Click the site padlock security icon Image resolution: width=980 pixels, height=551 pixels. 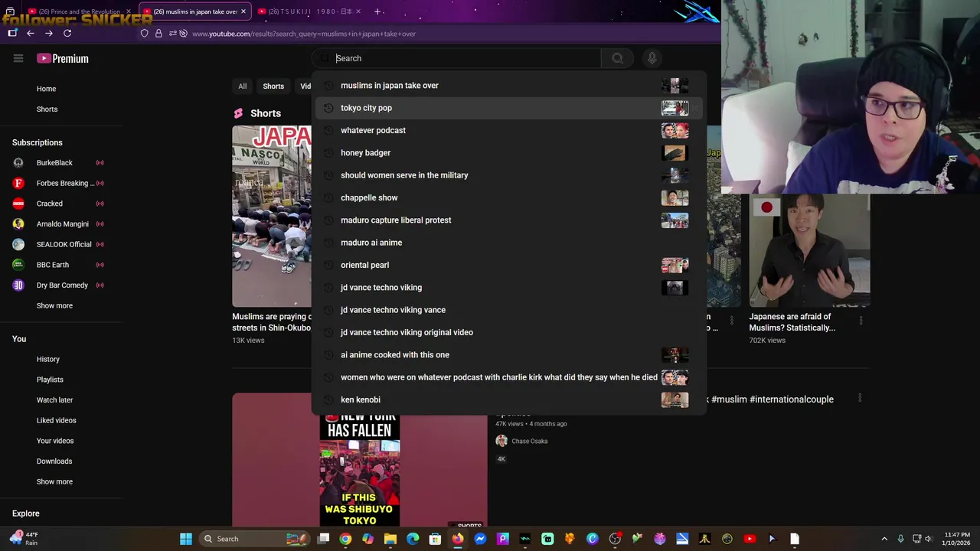(x=158, y=34)
